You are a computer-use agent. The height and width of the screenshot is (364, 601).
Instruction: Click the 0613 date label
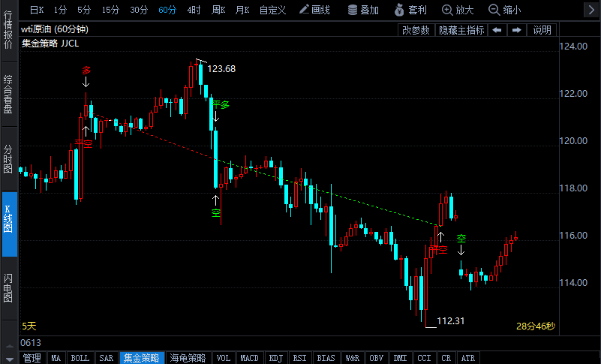pyautogui.click(x=31, y=342)
